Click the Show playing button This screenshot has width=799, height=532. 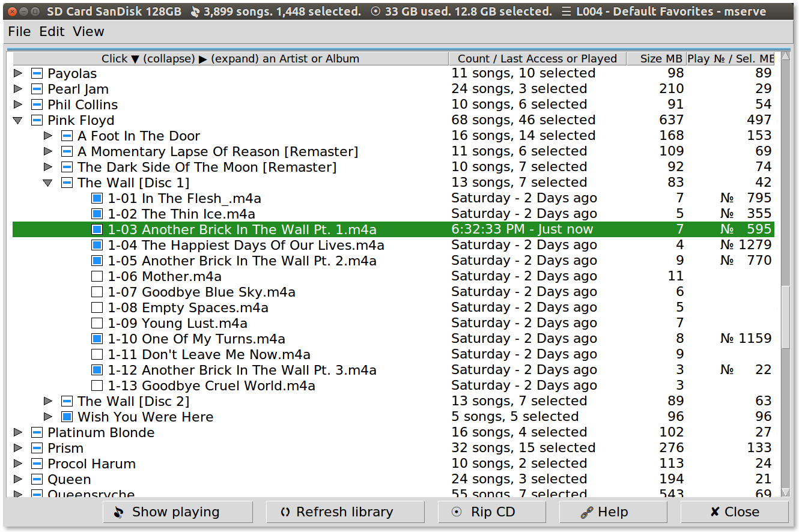pyautogui.click(x=178, y=512)
